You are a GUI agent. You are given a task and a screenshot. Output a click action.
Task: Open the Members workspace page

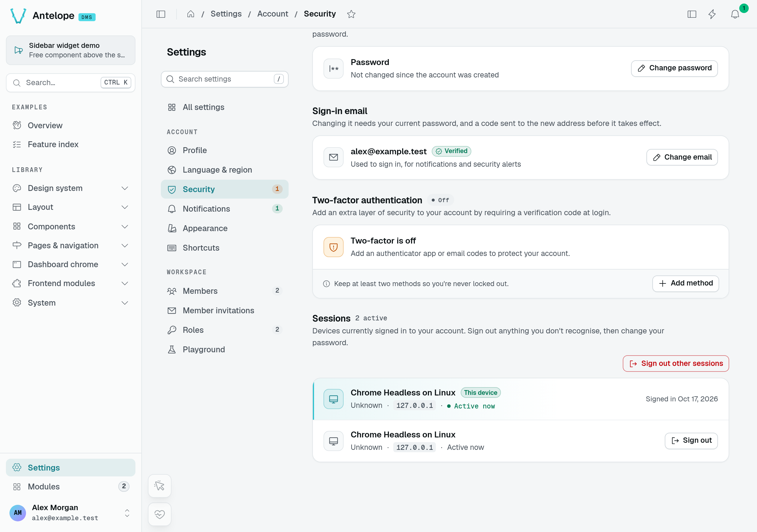click(224, 291)
